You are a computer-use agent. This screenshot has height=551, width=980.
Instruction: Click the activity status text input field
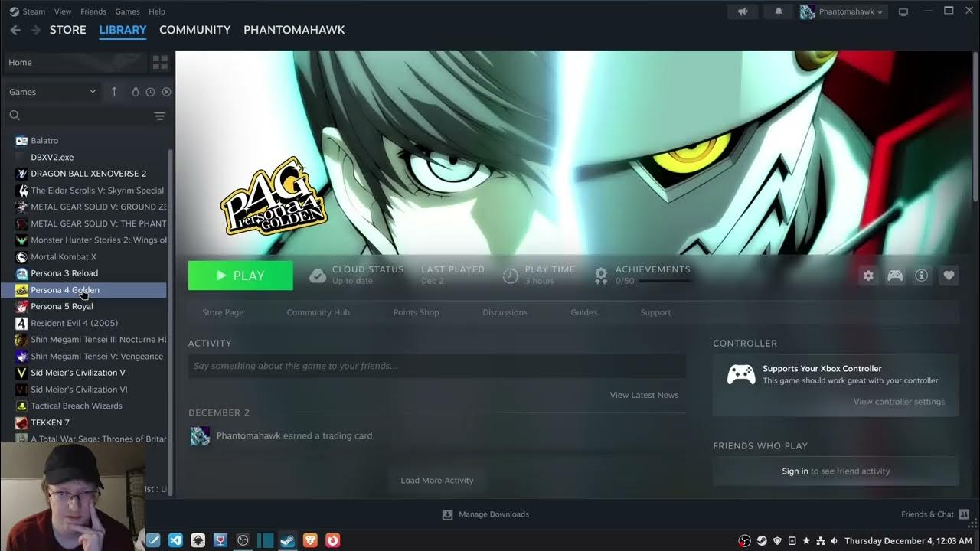pos(437,366)
